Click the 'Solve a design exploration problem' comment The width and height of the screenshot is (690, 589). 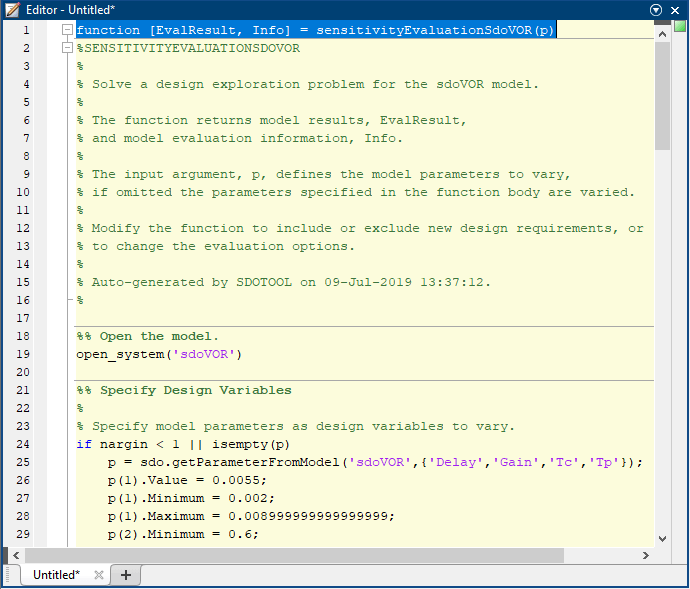click(x=308, y=84)
